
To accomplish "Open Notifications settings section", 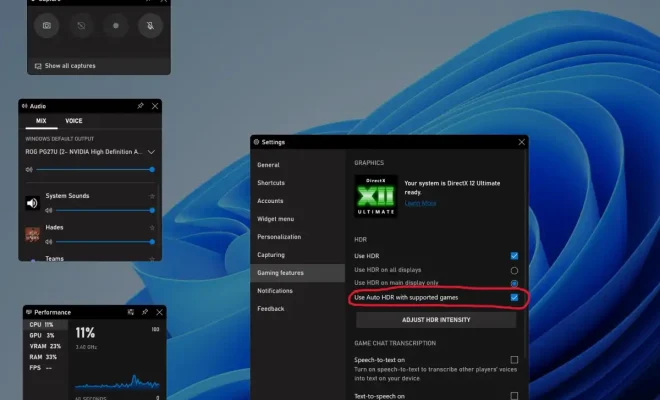I will [297, 291].
